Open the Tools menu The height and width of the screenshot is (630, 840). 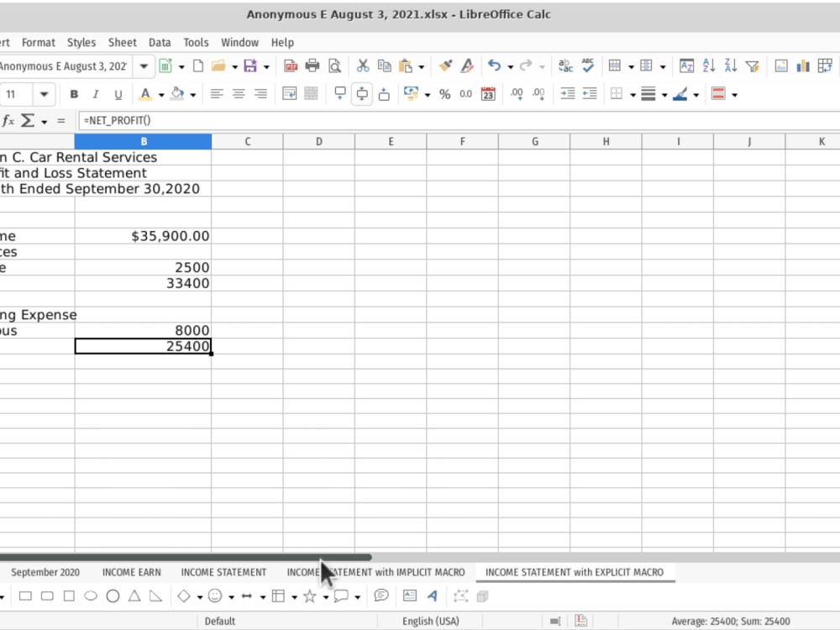pos(196,42)
